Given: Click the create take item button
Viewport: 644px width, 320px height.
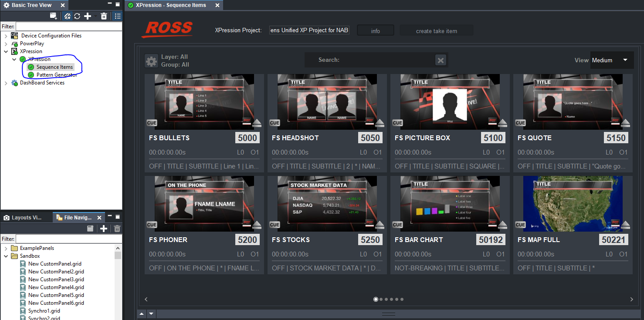Looking at the screenshot, I should [x=437, y=30].
